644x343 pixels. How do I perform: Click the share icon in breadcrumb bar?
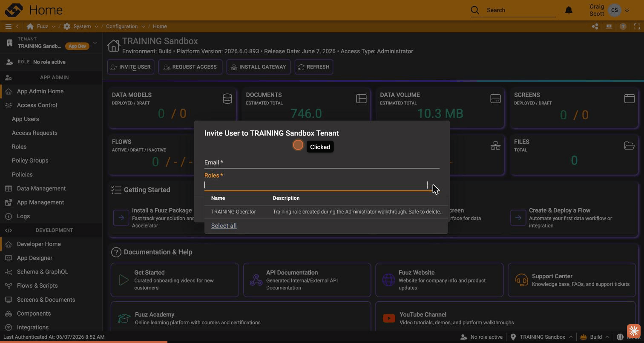click(595, 26)
